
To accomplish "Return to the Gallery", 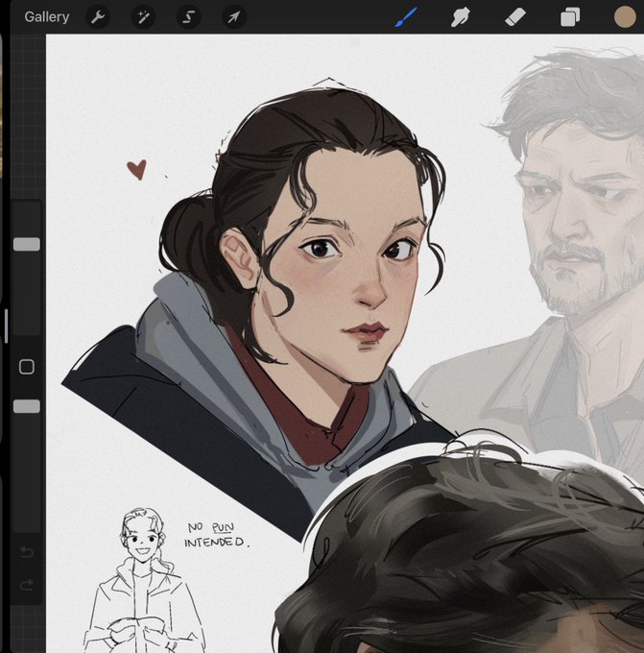I will (x=47, y=17).
